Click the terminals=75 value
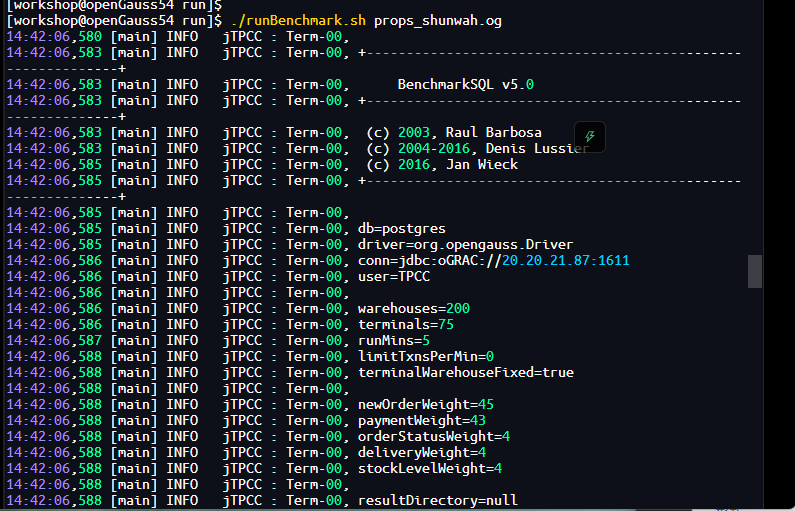 (x=406, y=324)
